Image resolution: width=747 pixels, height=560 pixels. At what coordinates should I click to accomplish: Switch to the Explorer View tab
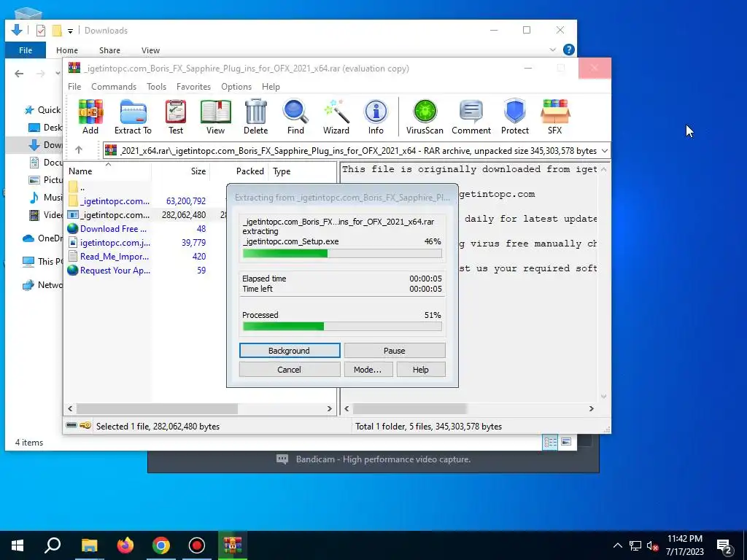150,50
